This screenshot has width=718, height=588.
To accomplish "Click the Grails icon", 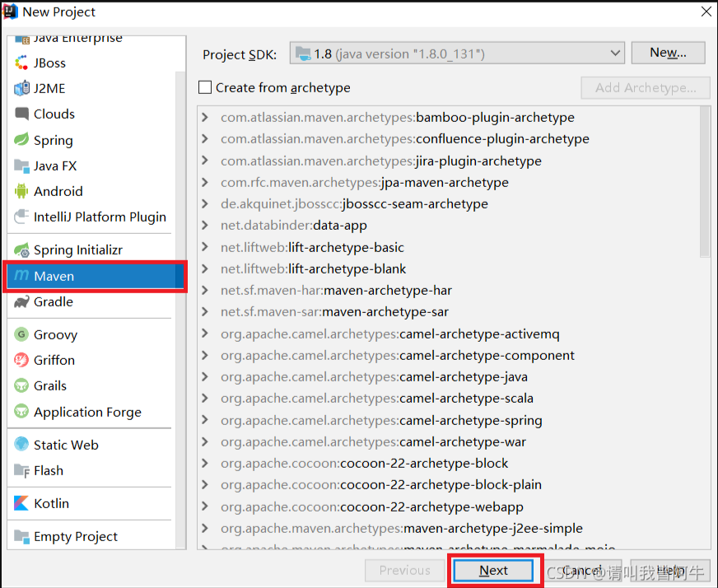I will 21,385.
